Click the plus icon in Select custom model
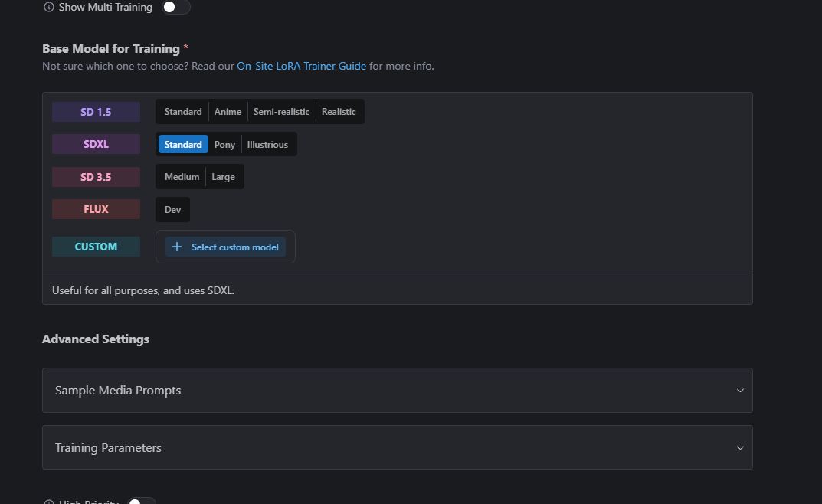The image size is (822, 504). tap(177, 247)
